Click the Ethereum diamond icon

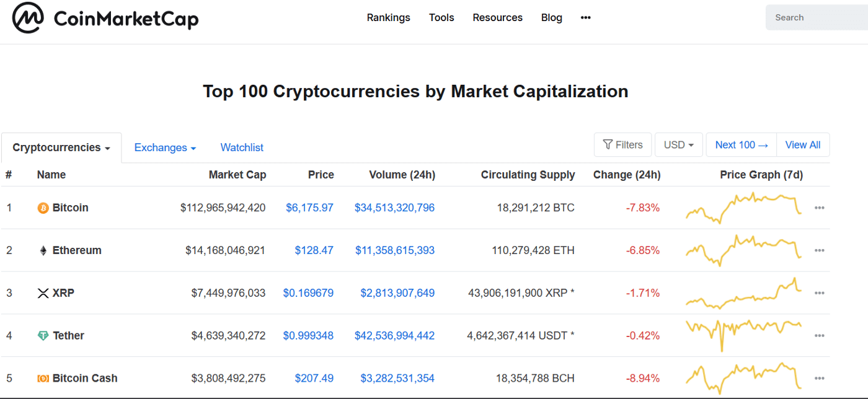(43, 251)
